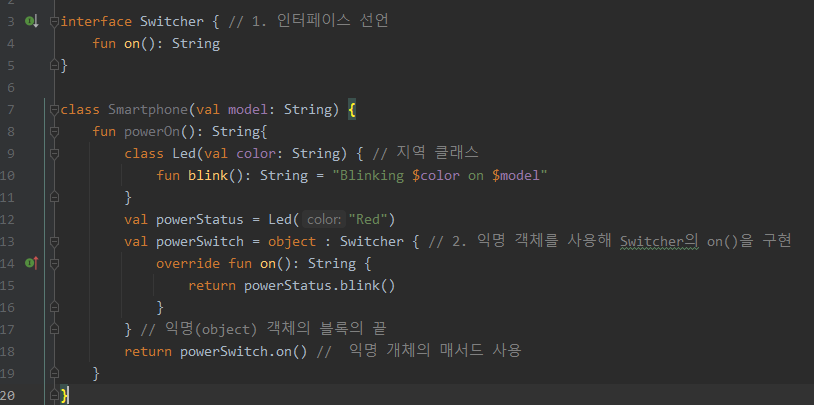This screenshot has width=814, height=405.
Task: Click the color: parameter hint in Led call
Action: (x=323, y=220)
